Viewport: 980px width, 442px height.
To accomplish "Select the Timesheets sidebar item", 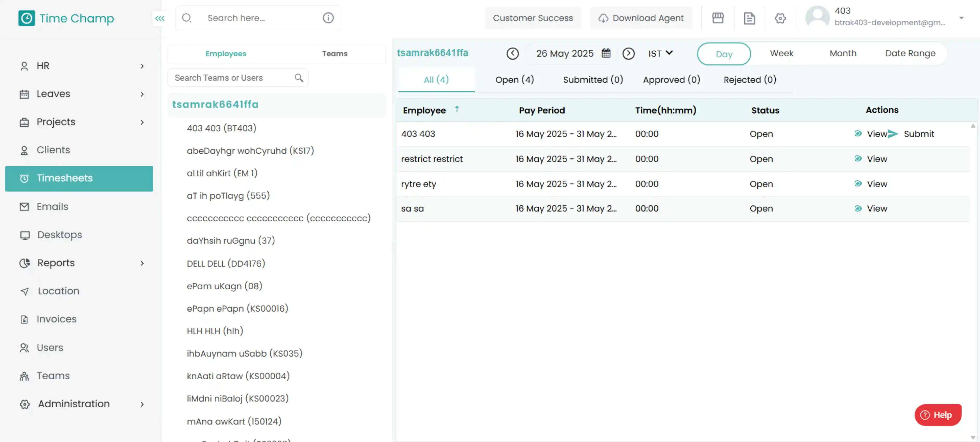I will pos(79,179).
